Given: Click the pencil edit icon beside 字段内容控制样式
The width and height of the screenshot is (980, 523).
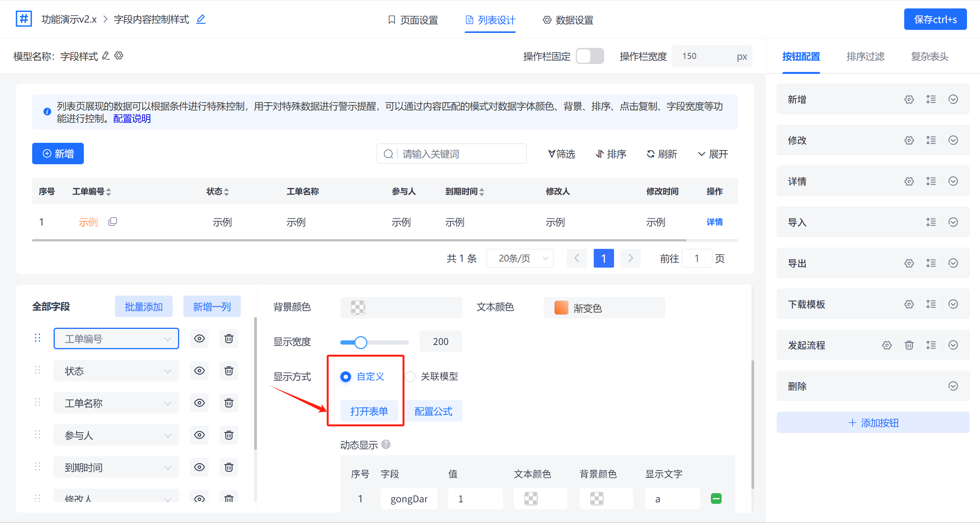Looking at the screenshot, I should [201, 19].
